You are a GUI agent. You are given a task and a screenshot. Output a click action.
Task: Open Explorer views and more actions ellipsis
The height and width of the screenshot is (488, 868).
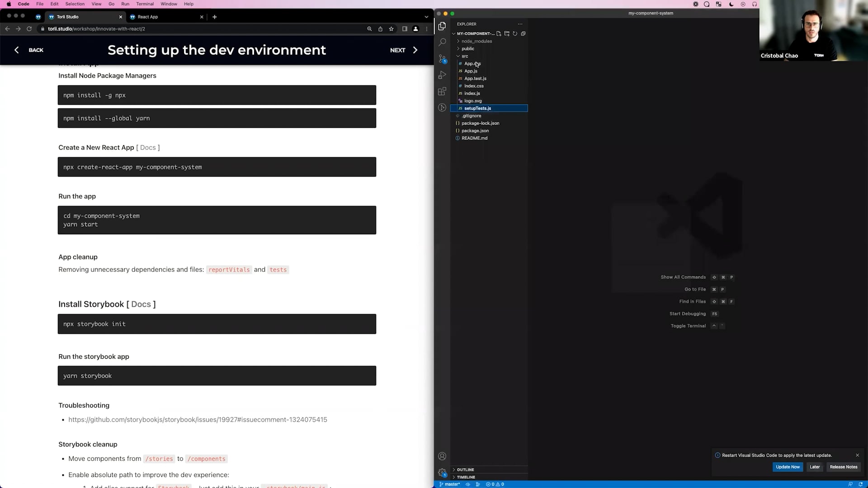pos(520,24)
